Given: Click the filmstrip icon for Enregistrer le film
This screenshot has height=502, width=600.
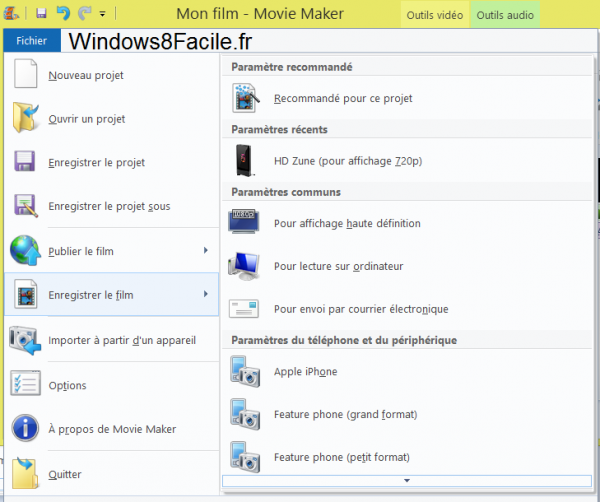Looking at the screenshot, I should pyautogui.click(x=25, y=294).
